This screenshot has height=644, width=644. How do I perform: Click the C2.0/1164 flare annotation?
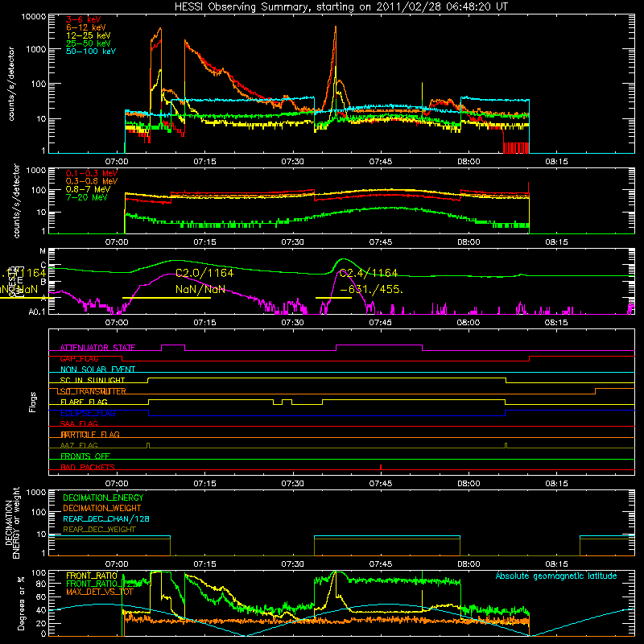[x=204, y=273]
